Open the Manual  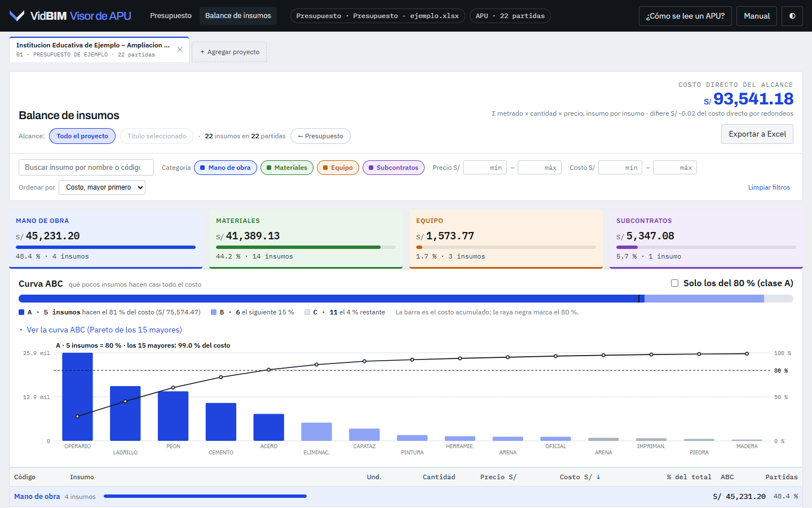pos(757,16)
